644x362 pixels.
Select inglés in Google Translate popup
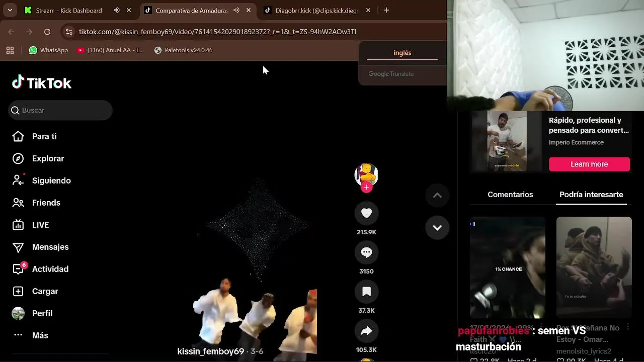coord(403,53)
